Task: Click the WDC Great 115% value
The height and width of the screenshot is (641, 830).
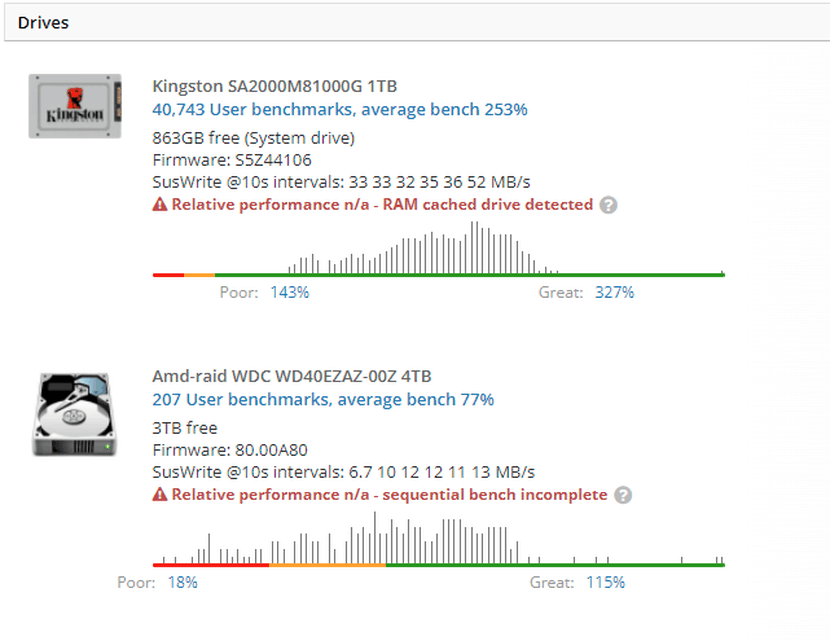Action: pyautogui.click(x=605, y=582)
